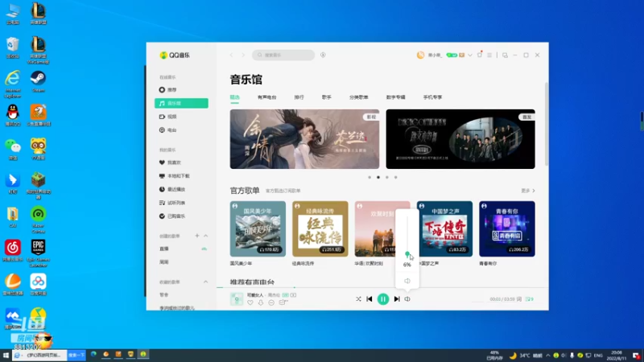644x362 pixels.
Task: Go back with the left navigation arrow
Action: pyautogui.click(x=232, y=55)
